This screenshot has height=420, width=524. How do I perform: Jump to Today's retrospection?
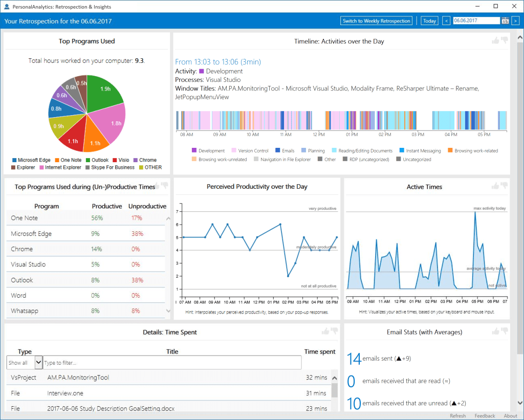click(429, 20)
